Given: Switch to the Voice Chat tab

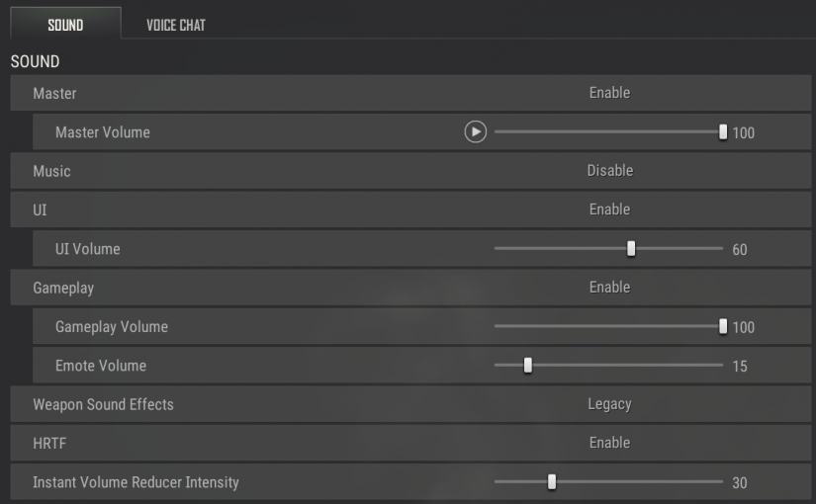Looking at the screenshot, I should point(175,26).
